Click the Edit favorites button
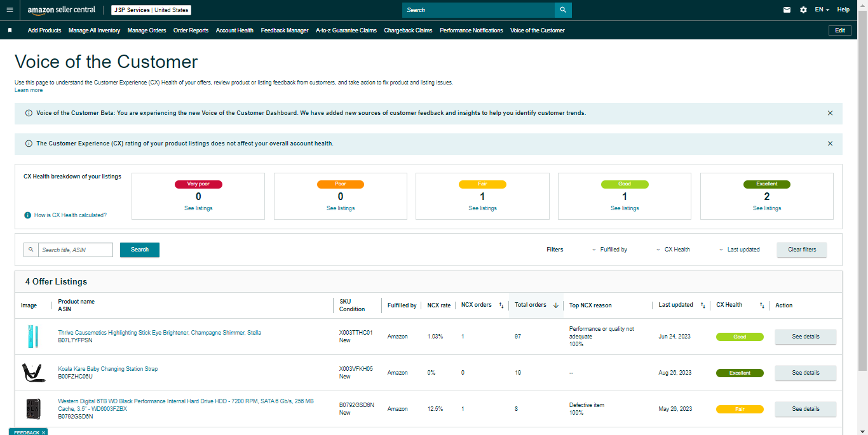This screenshot has height=435, width=868. click(840, 30)
